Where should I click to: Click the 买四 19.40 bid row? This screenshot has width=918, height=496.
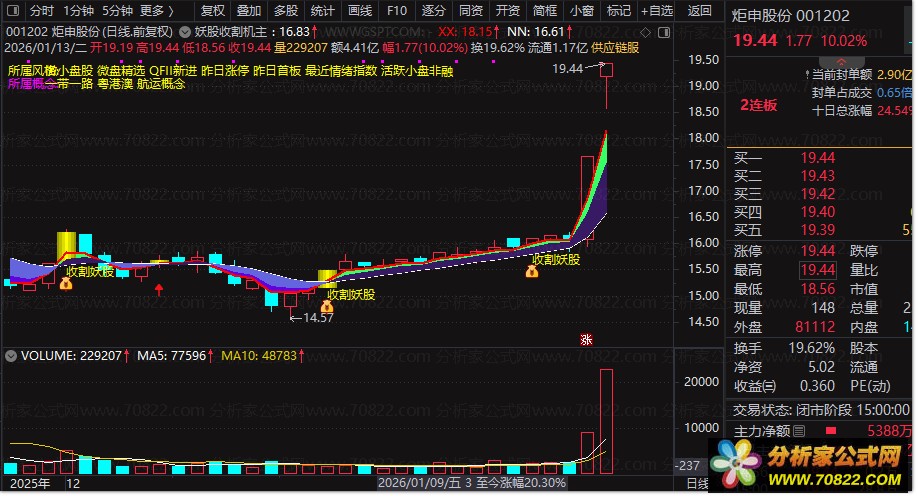pyautogui.click(x=819, y=212)
